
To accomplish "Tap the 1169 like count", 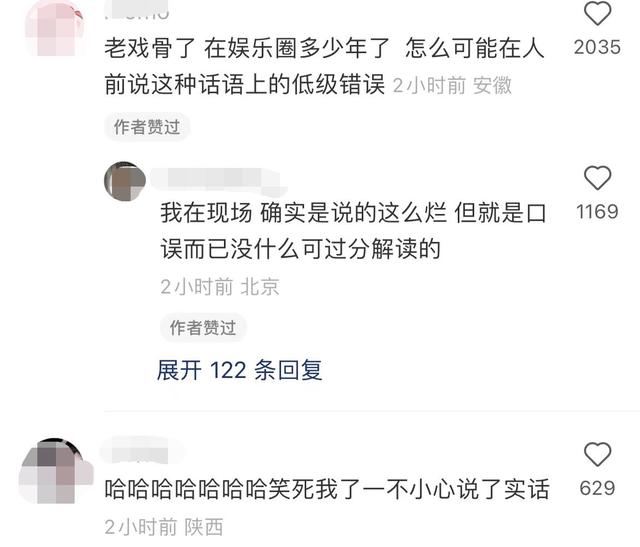I will 597,211.
